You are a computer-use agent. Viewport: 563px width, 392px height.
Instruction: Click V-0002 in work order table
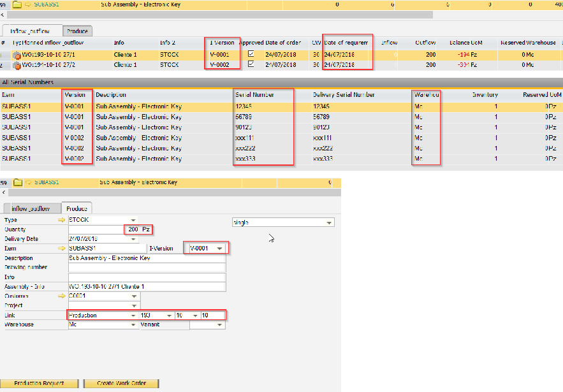(220, 65)
